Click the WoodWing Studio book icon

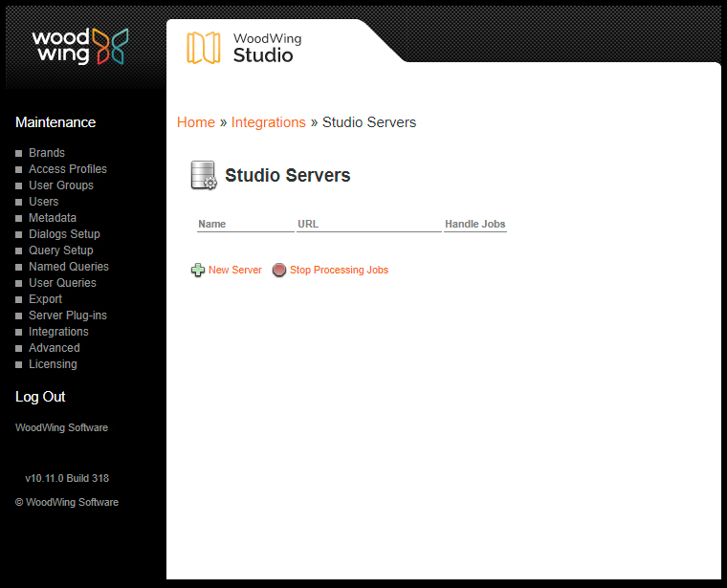[x=203, y=48]
